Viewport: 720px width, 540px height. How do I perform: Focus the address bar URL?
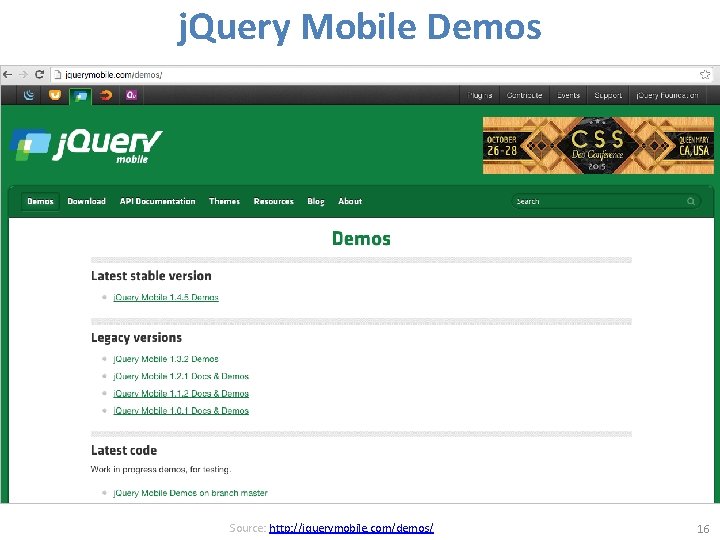coord(113,74)
